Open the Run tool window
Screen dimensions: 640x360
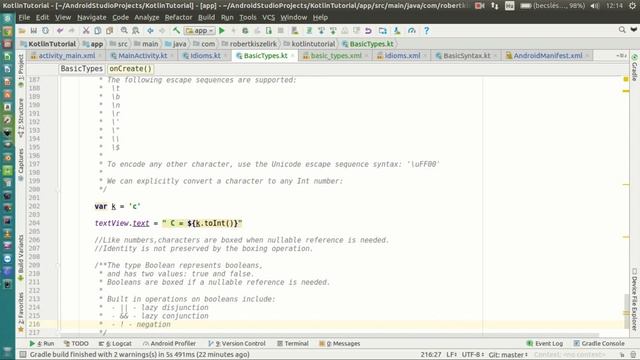click(42, 344)
